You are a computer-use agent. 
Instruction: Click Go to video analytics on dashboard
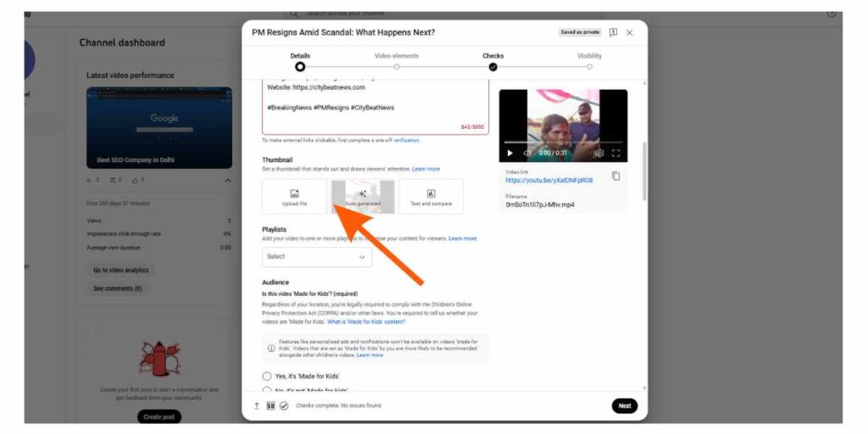120,270
